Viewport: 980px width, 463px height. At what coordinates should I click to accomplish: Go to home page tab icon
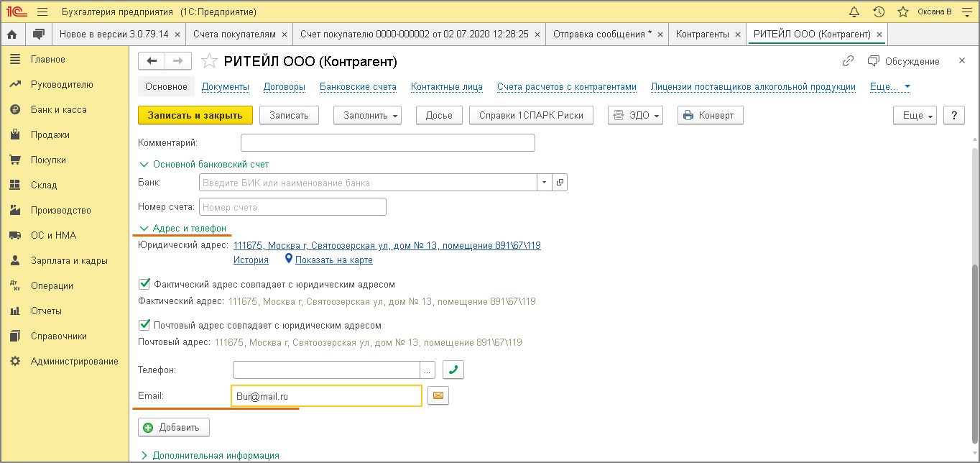coord(11,34)
